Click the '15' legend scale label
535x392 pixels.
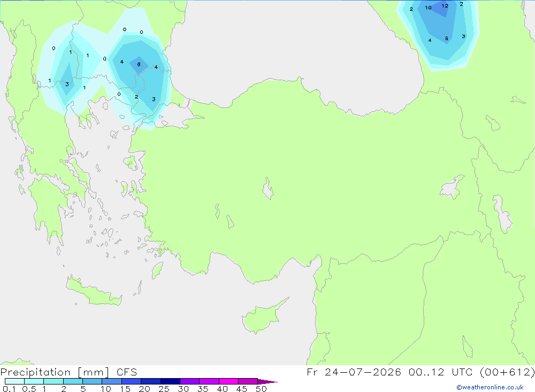[x=125, y=389]
